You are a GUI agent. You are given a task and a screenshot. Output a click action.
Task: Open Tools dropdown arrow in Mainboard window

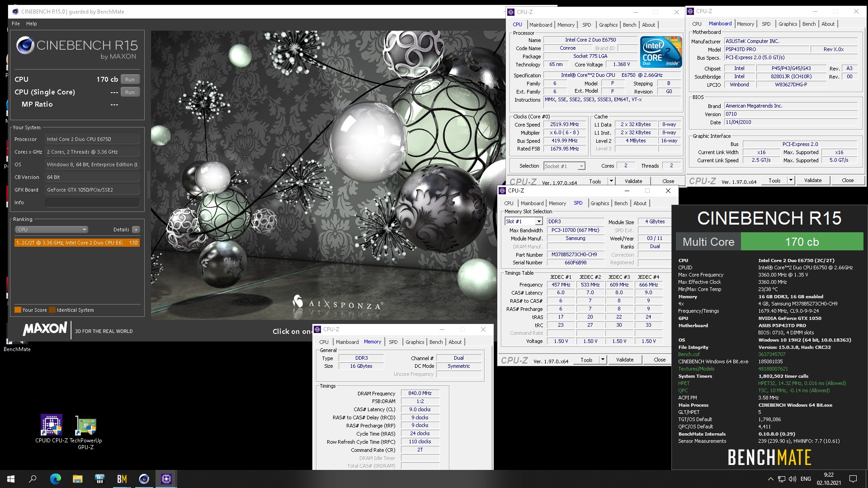click(791, 180)
